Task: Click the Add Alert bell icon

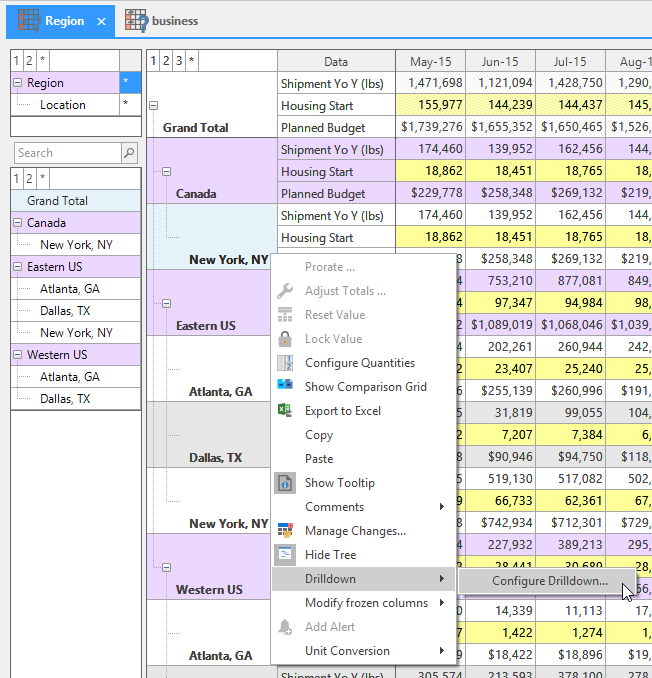Action: pyautogui.click(x=285, y=627)
